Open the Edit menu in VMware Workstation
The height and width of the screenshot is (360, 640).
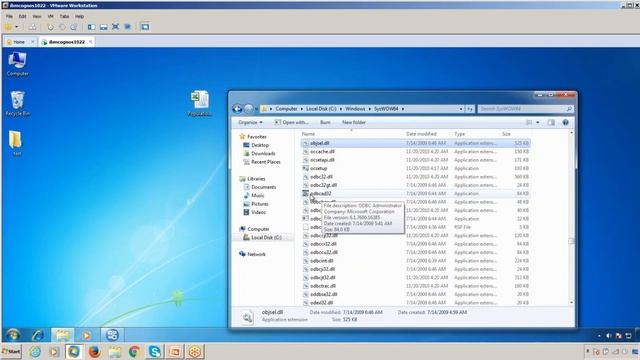tap(22, 16)
